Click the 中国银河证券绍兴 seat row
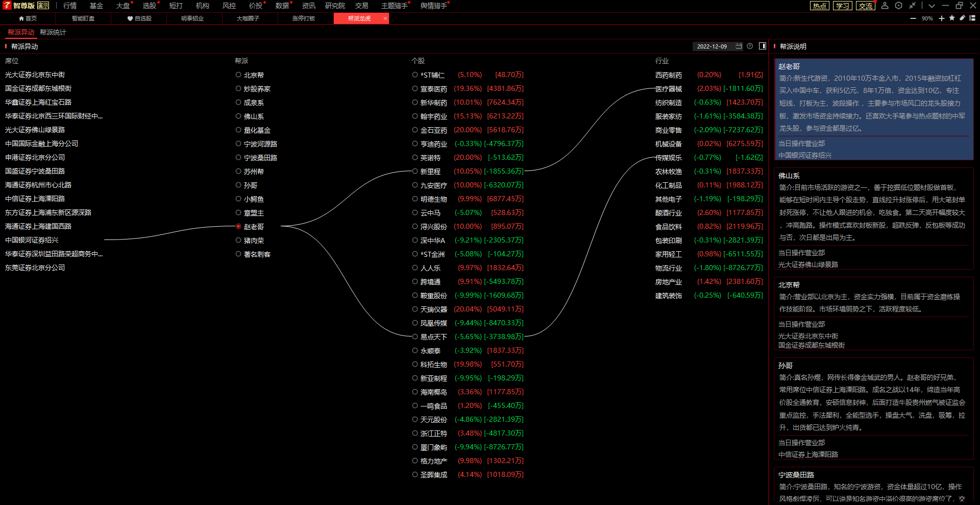The width and height of the screenshot is (980, 505). coord(32,240)
